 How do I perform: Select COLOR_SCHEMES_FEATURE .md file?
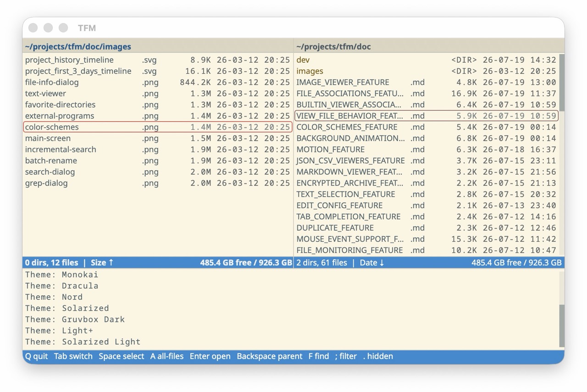point(426,127)
